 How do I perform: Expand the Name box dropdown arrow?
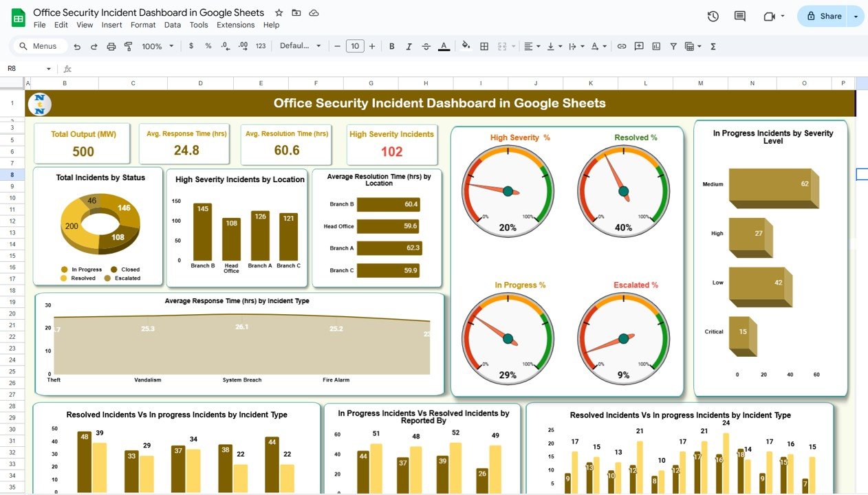click(48, 69)
